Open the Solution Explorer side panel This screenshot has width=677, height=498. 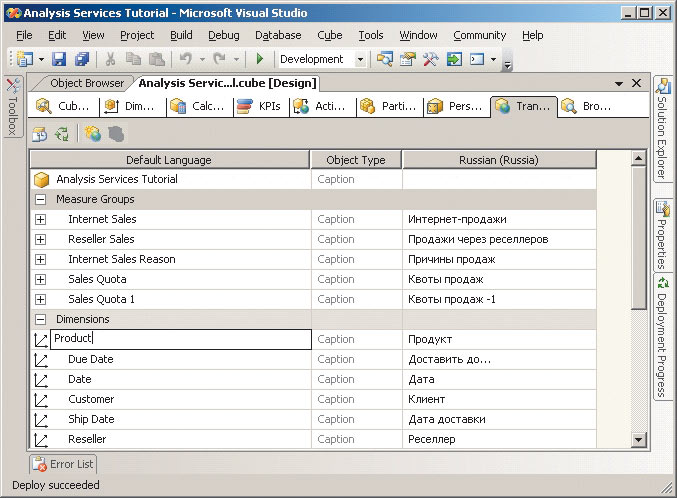pos(662,130)
